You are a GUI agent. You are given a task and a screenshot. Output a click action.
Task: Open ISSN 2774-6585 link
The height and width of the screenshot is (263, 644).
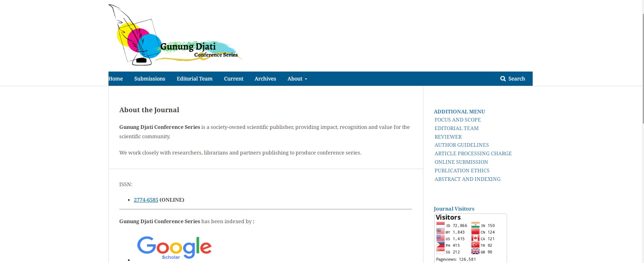[x=146, y=200]
